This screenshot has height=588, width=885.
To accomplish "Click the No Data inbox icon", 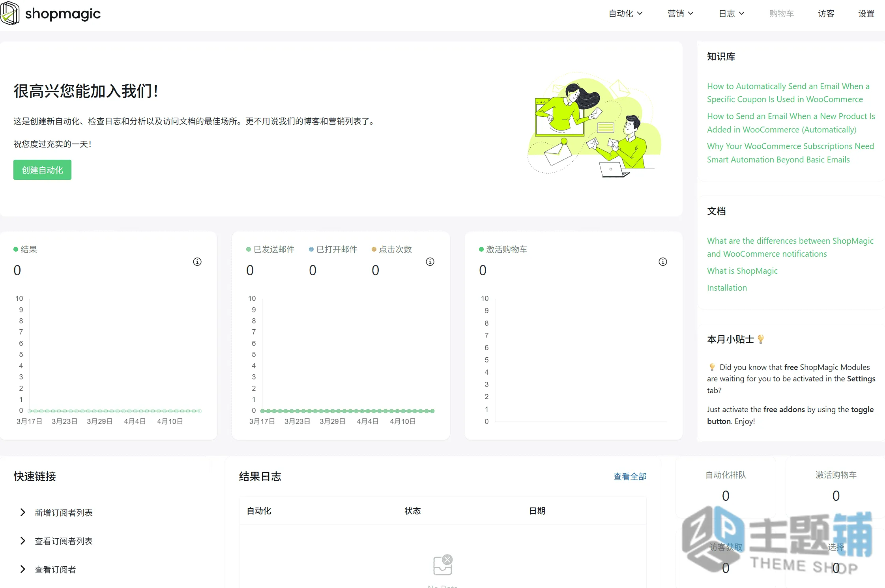I will tap(443, 565).
